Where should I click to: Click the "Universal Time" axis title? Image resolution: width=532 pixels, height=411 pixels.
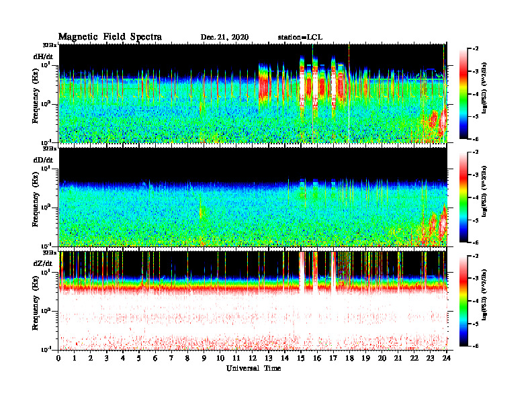(x=253, y=368)
